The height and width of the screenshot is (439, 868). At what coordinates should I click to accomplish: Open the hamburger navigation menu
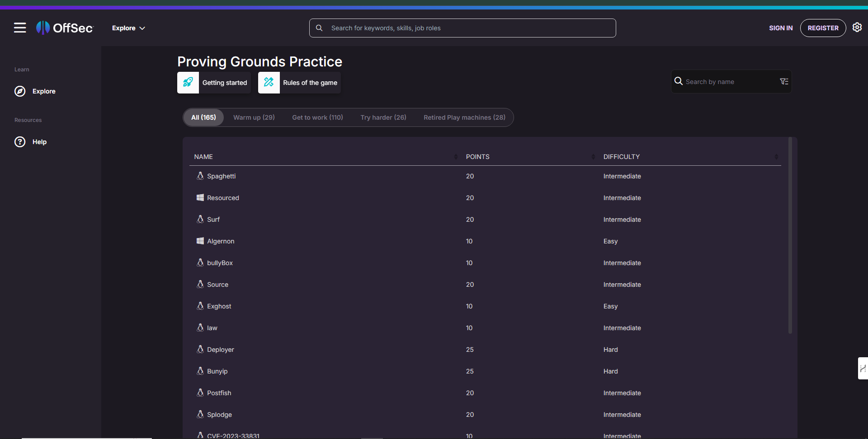(20, 28)
